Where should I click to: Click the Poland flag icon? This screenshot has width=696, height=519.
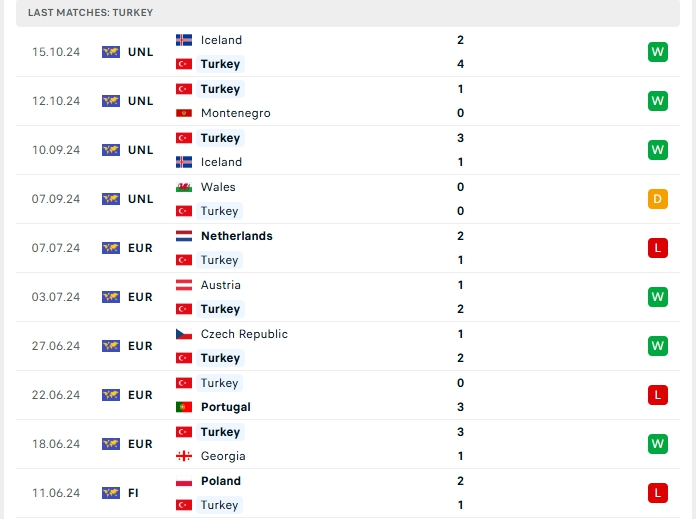pos(184,481)
